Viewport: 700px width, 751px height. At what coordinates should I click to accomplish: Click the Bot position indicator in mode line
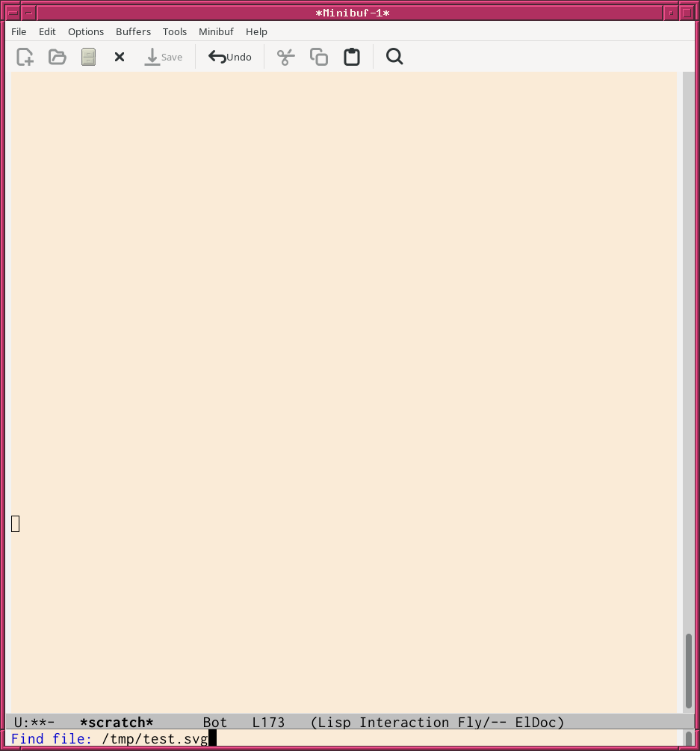[x=214, y=723]
